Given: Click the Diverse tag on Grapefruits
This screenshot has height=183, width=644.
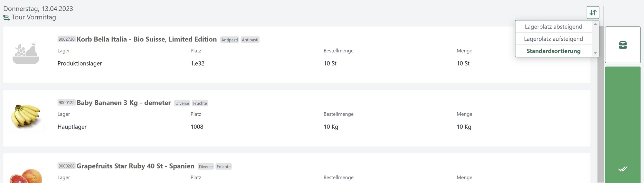Looking at the screenshot, I should pos(206,167).
